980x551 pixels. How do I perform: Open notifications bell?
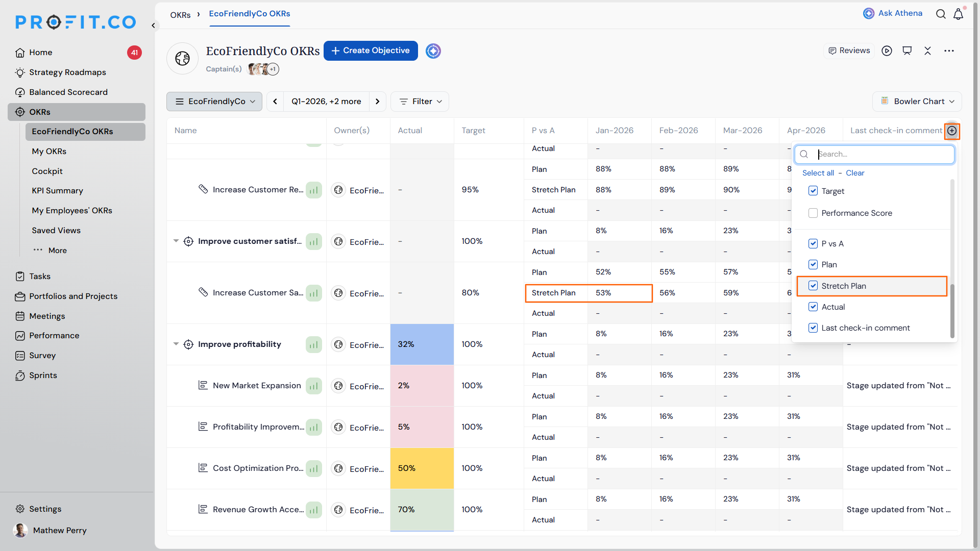[x=959, y=14]
